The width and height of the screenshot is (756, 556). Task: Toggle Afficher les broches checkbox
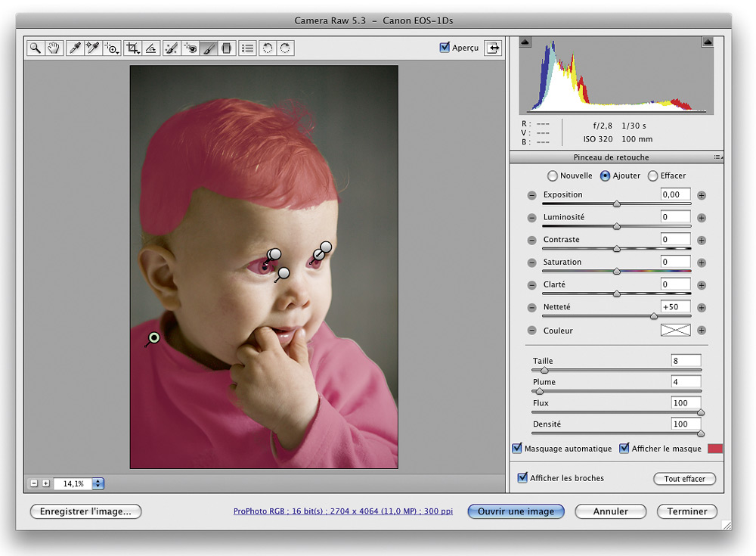(x=522, y=477)
